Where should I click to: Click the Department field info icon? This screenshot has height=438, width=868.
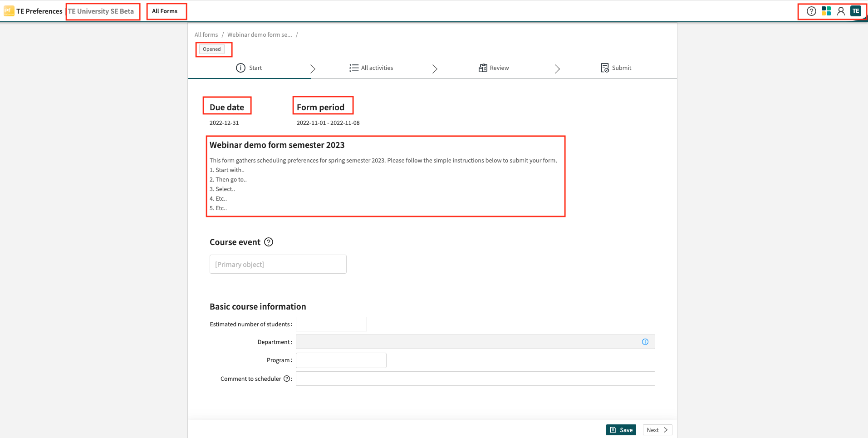645,342
